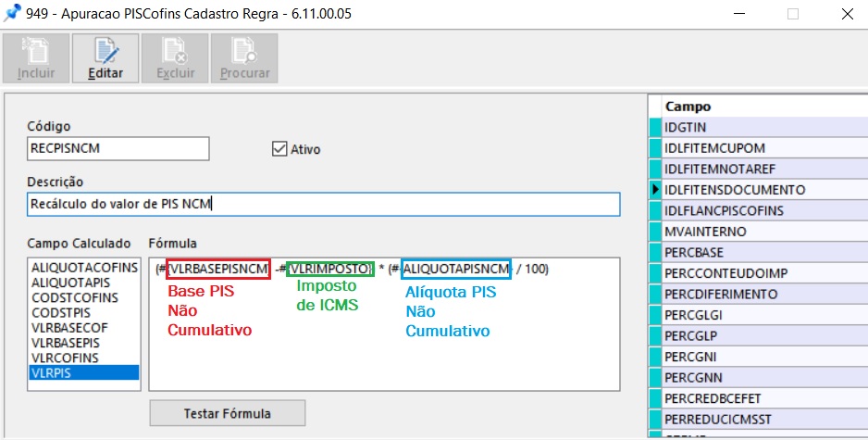This screenshot has width=868, height=440.
Task: Select CODSTPIS in Campo Calculado list
Action: coord(84,312)
